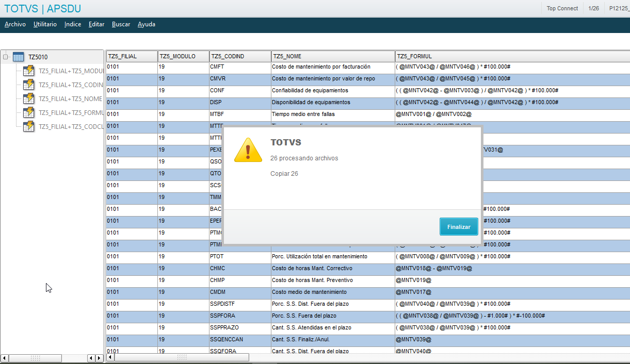
Task: Open the Archivo menu
Action: (x=15, y=24)
